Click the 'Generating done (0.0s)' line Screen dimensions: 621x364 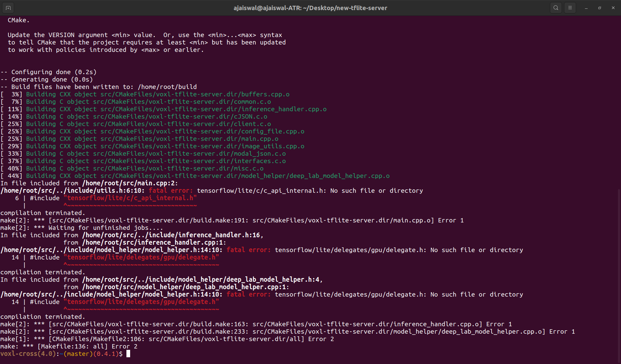coord(47,80)
